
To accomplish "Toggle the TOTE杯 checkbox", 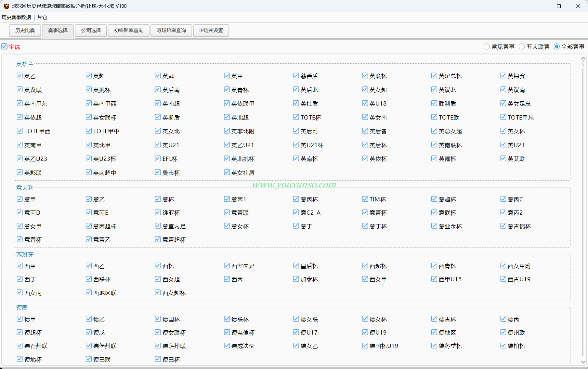I will [x=296, y=117].
